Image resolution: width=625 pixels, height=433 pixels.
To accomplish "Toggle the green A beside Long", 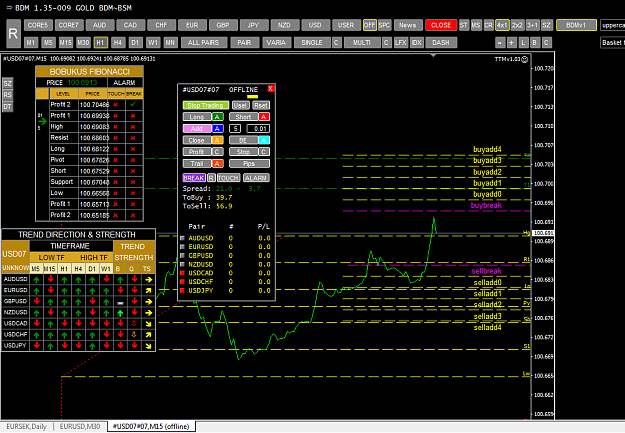I will (217, 117).
